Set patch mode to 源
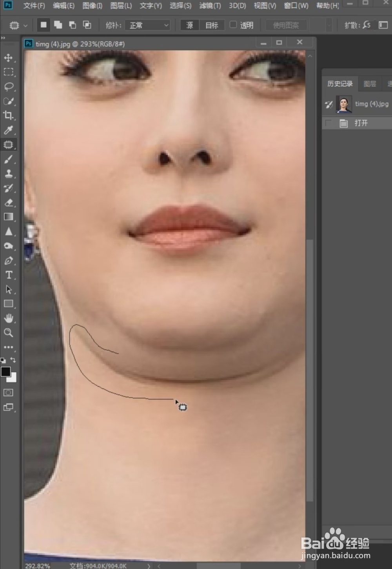The height and width of the screenshot is (569, 392). (190, 25)
